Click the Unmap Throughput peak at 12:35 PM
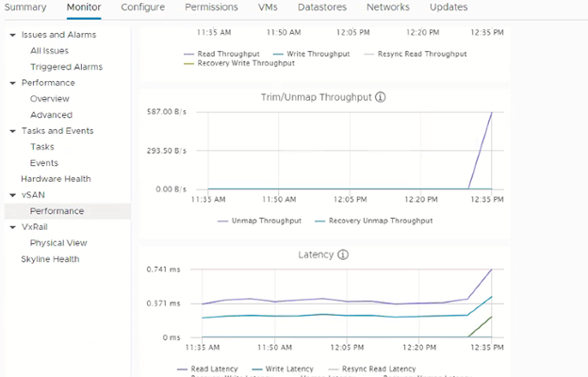The height and width of the screenshot is (377, 588). click(492, 112)
